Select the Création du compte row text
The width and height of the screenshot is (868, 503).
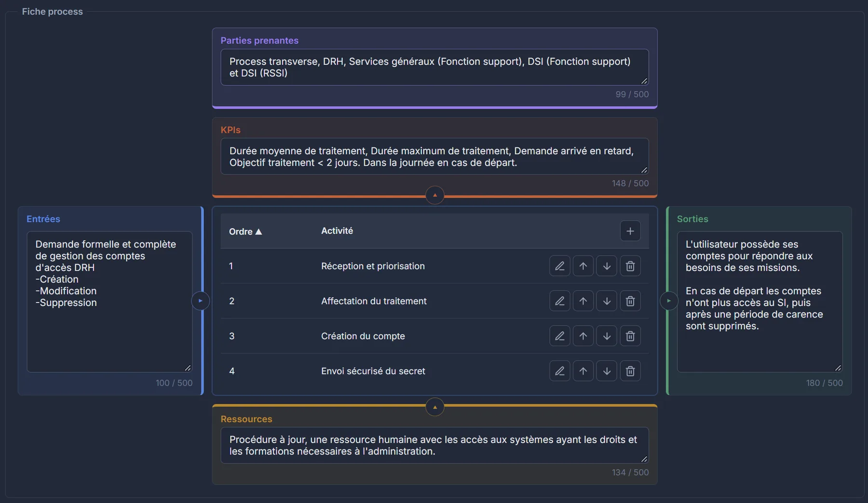[x=363, y=336]
